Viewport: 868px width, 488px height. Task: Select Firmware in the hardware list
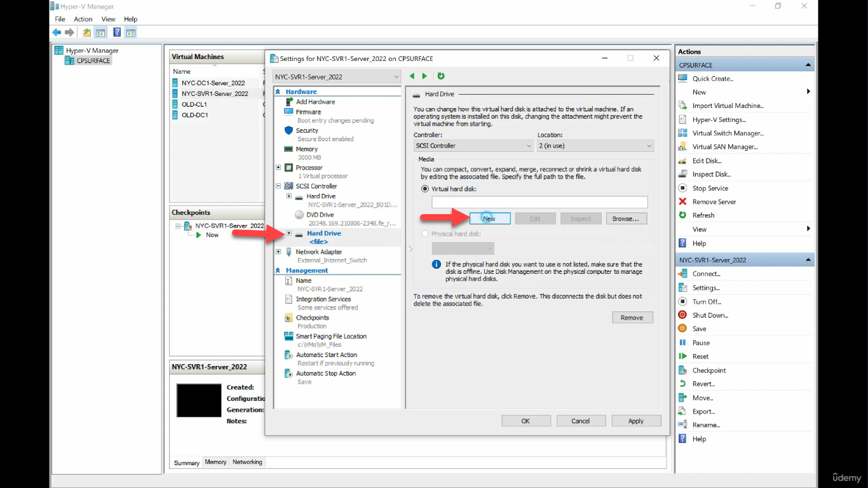pos(308,112)
